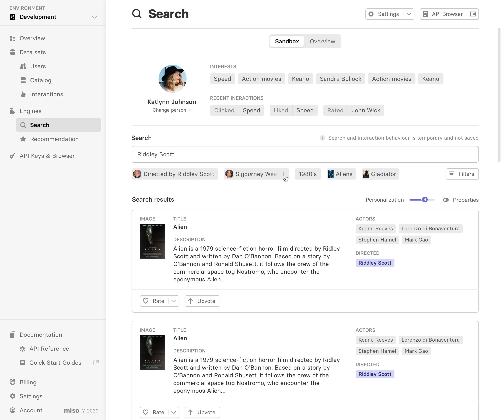This screenshot has width=504, height=420.
Task: Click the Filters button
Action: 462,174
